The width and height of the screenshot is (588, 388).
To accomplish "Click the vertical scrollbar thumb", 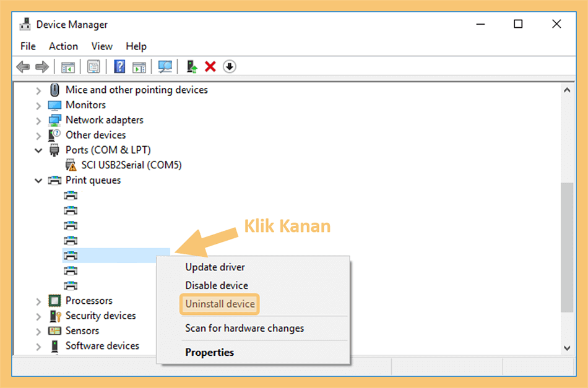I will pyautogui.click(x=567, y=248).
